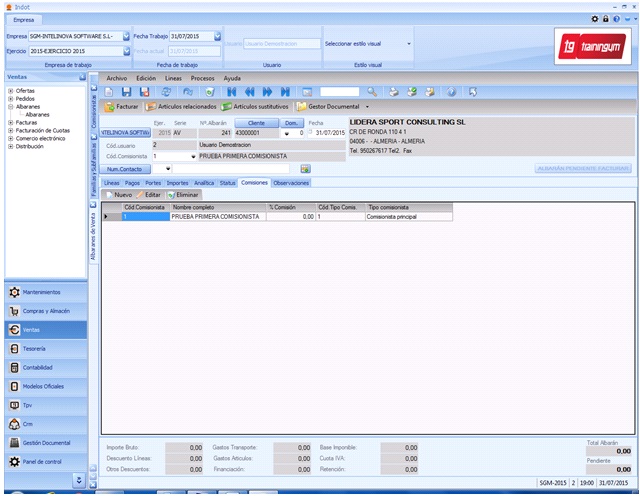Image resolution: width=640 pixels, height=496 pixels.
Task: Open the Procesos menu
Action: [202, 77]
